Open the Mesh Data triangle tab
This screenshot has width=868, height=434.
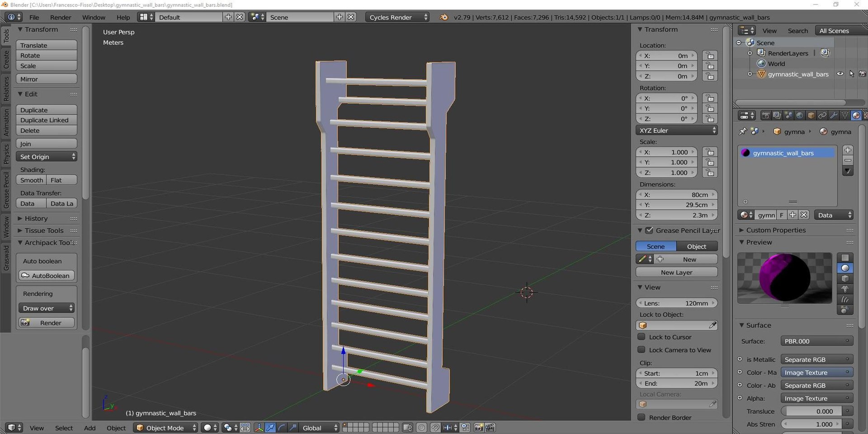tap(845, 116)
